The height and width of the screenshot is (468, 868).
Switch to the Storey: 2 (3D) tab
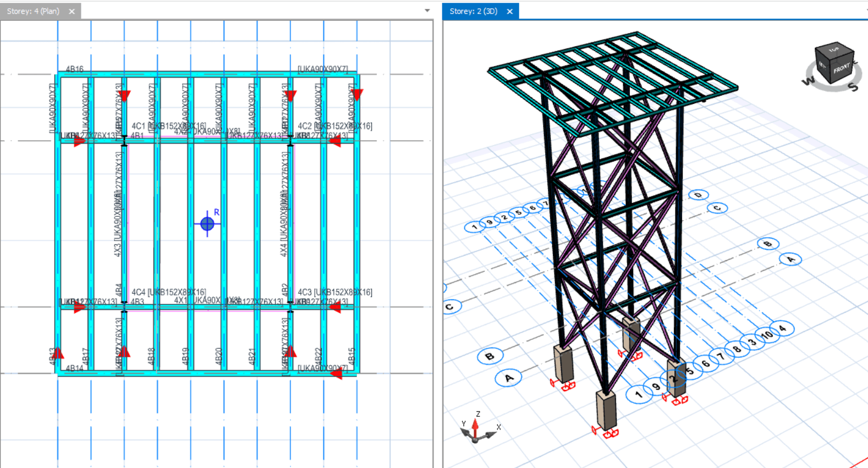pos(473,11)
